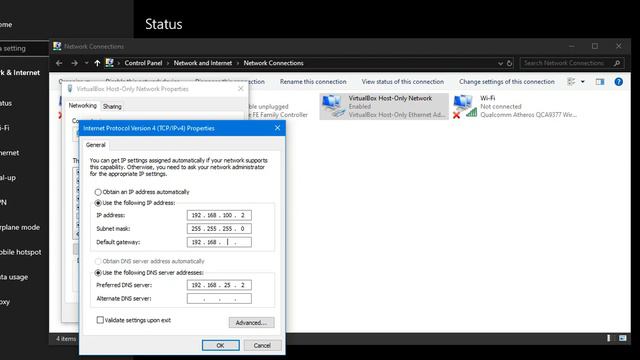Click the Wi-Fi item in Settings sidebar
The image size is (640, 360).
pyautogui.click(x=4, y=128)
